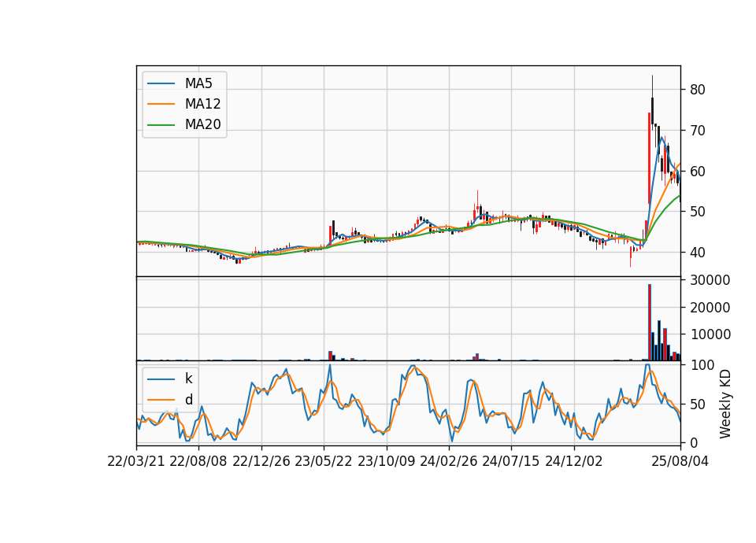Click the tallest red volume bar
Viewport: 756px width, 543px height.
coord(650,323)
